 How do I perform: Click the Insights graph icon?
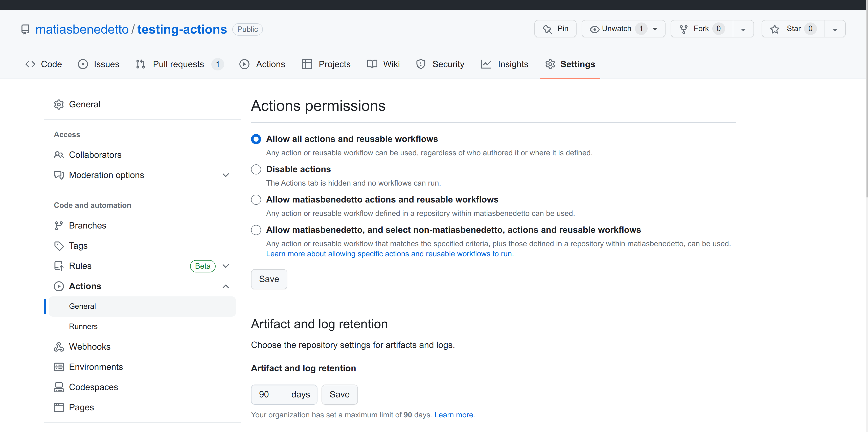[x=486, y=64]
